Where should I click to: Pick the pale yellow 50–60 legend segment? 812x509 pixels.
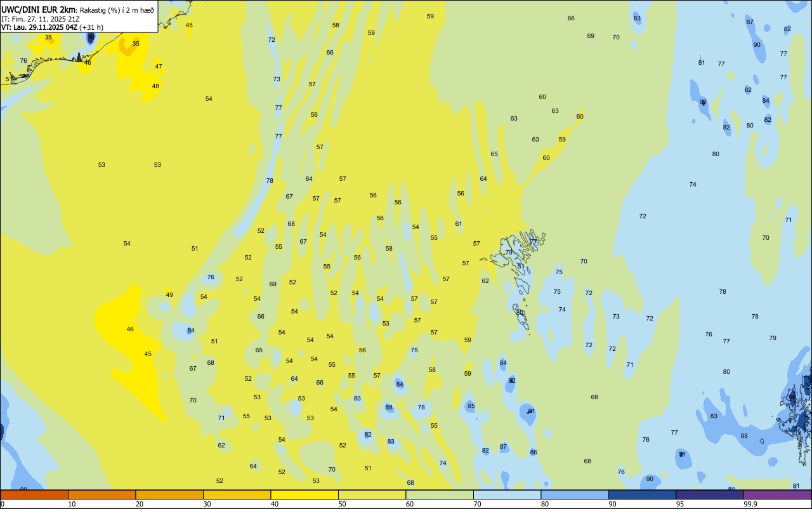[x=372, y=494]
